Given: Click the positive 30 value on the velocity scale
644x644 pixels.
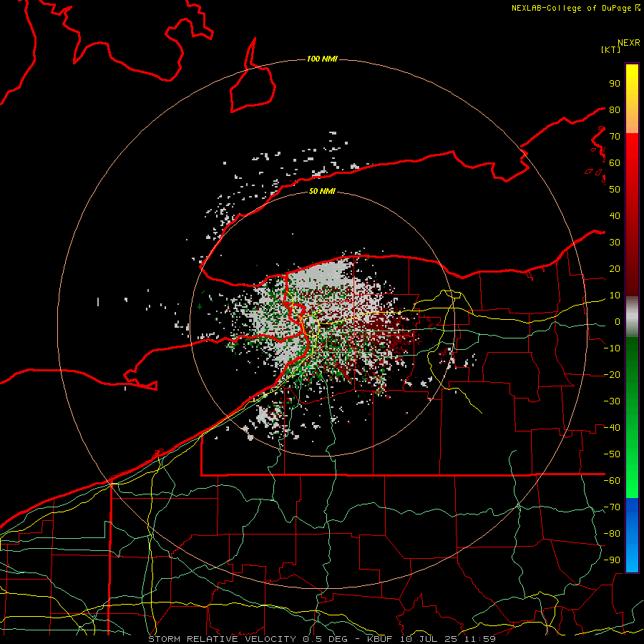Looking at the screenshot, I should pos(615,243).
